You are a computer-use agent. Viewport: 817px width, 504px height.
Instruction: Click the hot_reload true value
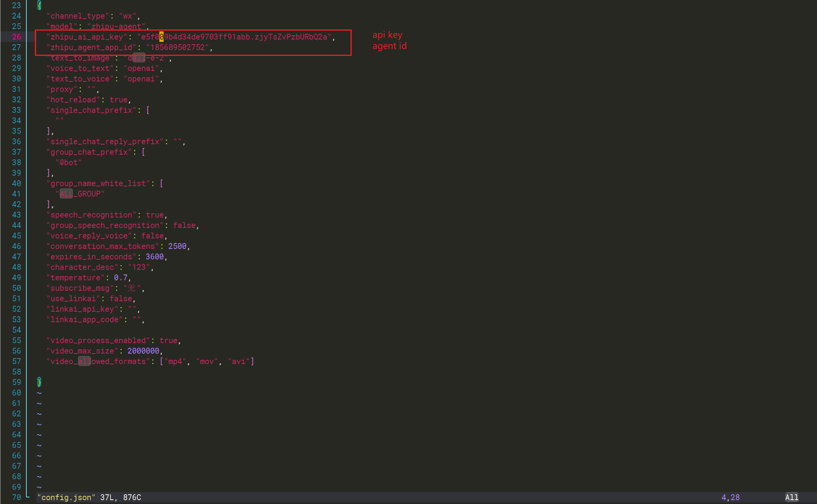click(x=118, y=100)
